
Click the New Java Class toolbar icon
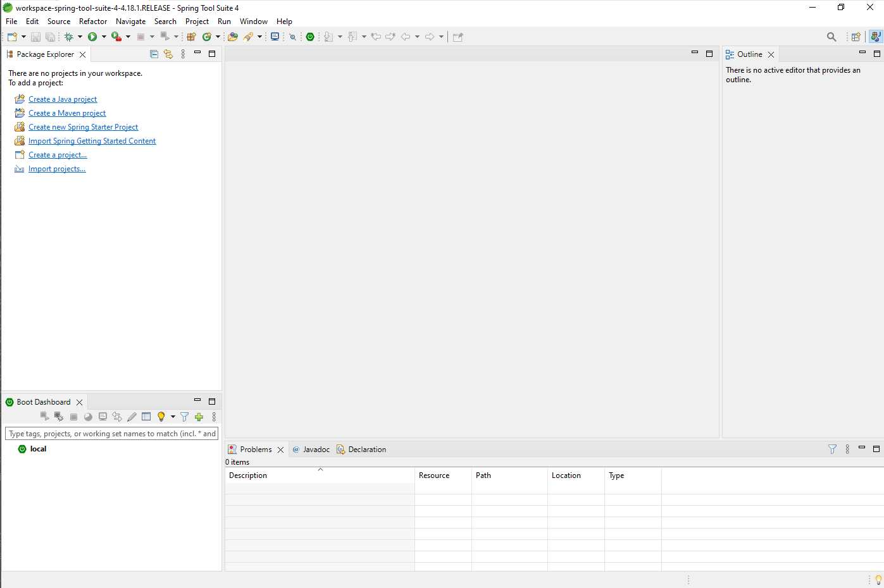click(x=206, y=37)
